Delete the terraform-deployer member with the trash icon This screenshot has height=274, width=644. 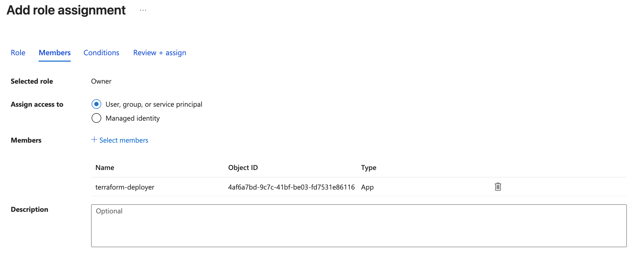498,187
